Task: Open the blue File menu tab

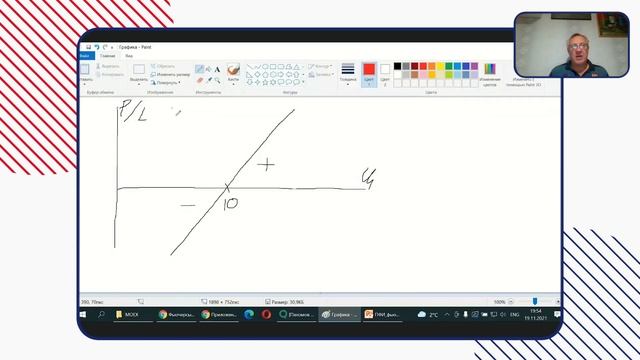Action: (x=86, y=56)
